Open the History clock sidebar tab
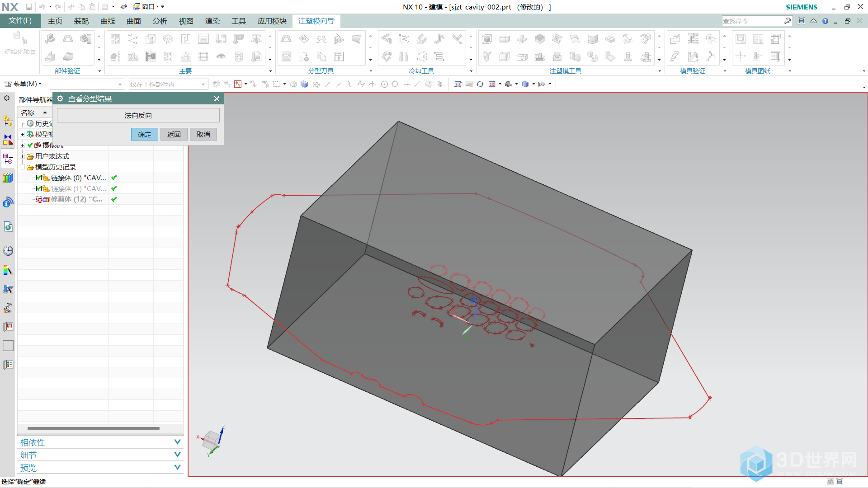This screenshot has width=868, height=488. click(8, 251)
